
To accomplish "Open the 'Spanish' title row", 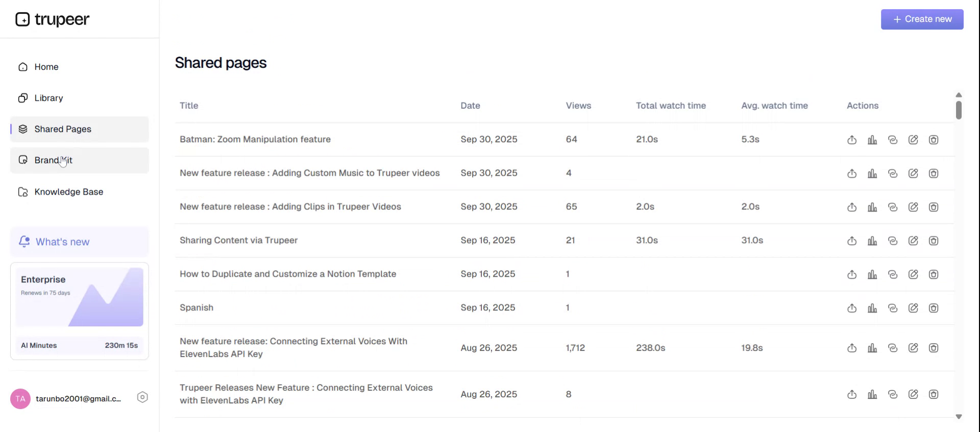I will click(197, 308).
